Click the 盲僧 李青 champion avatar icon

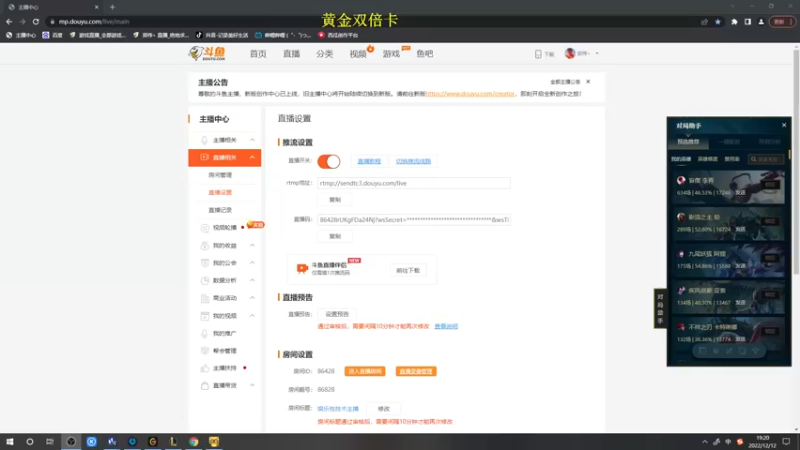(x=681, y=180)
